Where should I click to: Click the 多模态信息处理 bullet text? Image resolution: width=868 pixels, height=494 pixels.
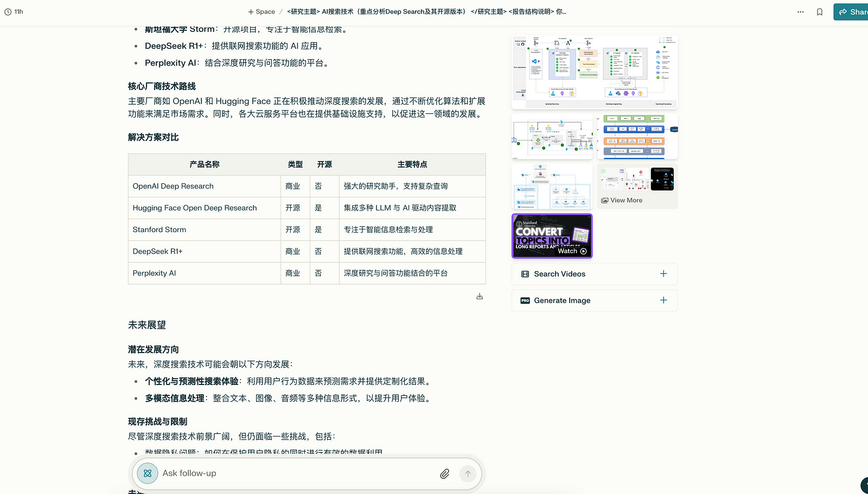[175, 398]
